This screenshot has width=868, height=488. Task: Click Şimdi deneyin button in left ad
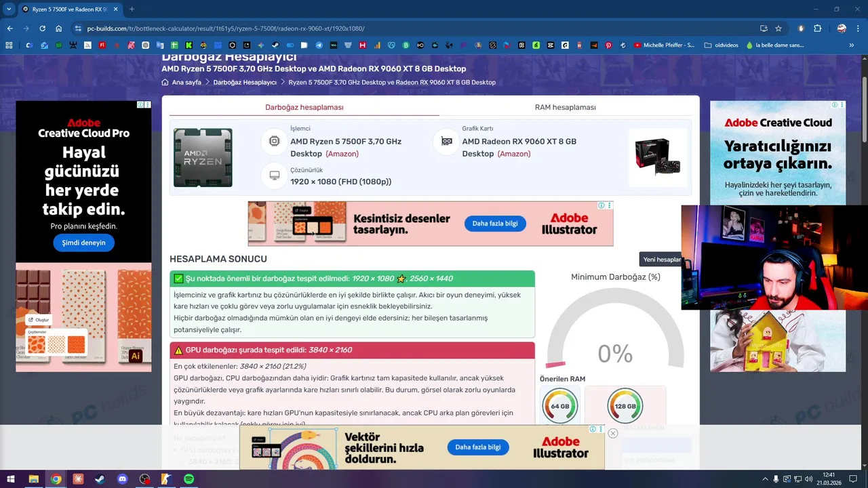click(x=84, y=243)
